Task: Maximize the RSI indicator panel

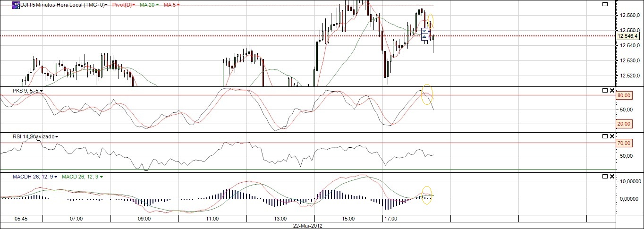Action: tap(605, 136)
